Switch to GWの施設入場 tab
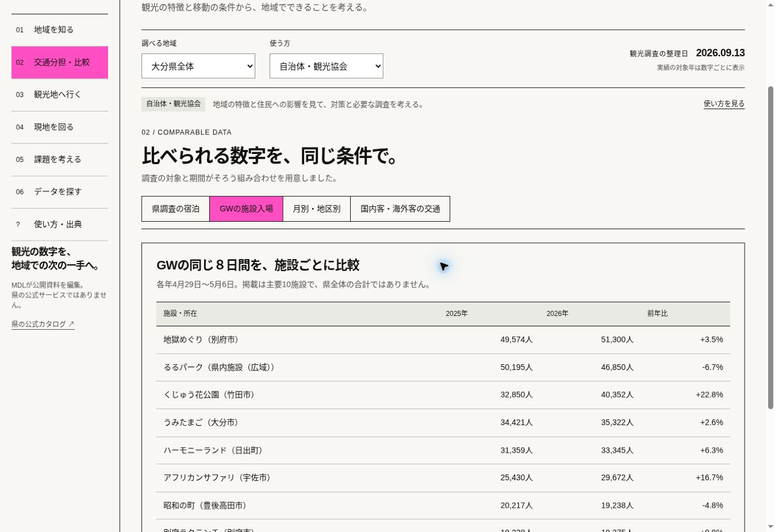Viewport: 775px width, 532px height. [x=246, y=209]
